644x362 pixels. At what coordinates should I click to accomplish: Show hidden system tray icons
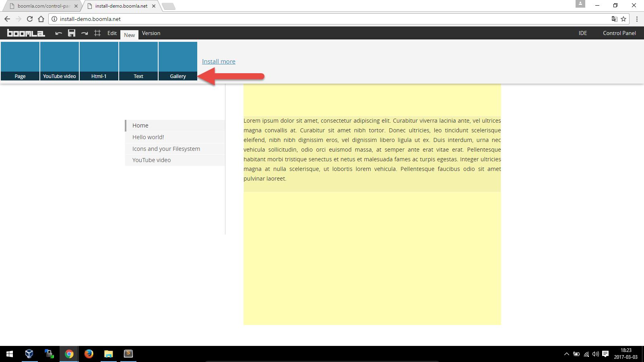(566, 354)
